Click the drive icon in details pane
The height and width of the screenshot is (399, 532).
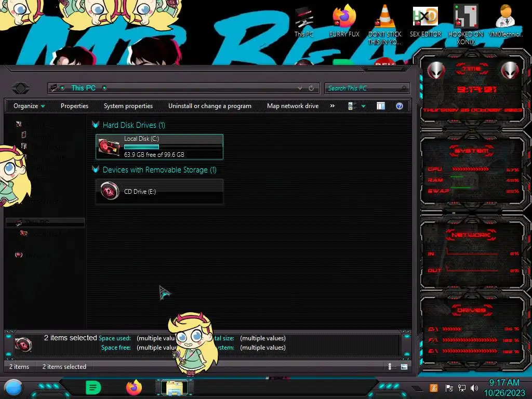[23, 344]
